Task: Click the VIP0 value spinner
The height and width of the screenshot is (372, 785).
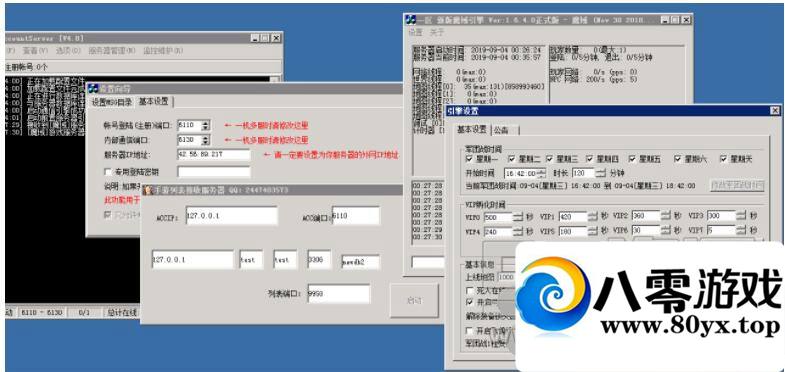Action: click(x=517, y=217)
